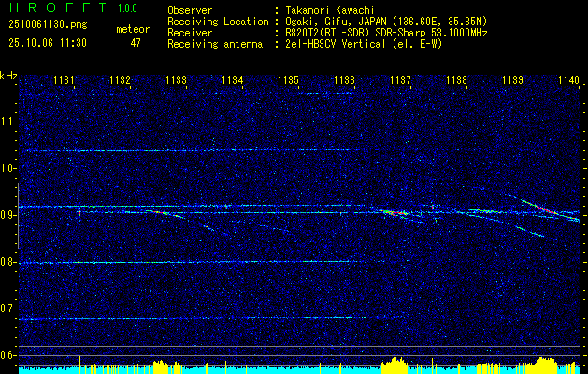Click the sloped red echo near 1139
Screen dimensions: 588x374
[x=547, y=209]
